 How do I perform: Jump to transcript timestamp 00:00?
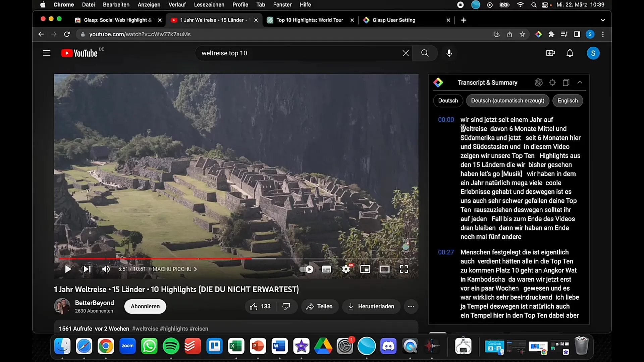pos(446,120)
